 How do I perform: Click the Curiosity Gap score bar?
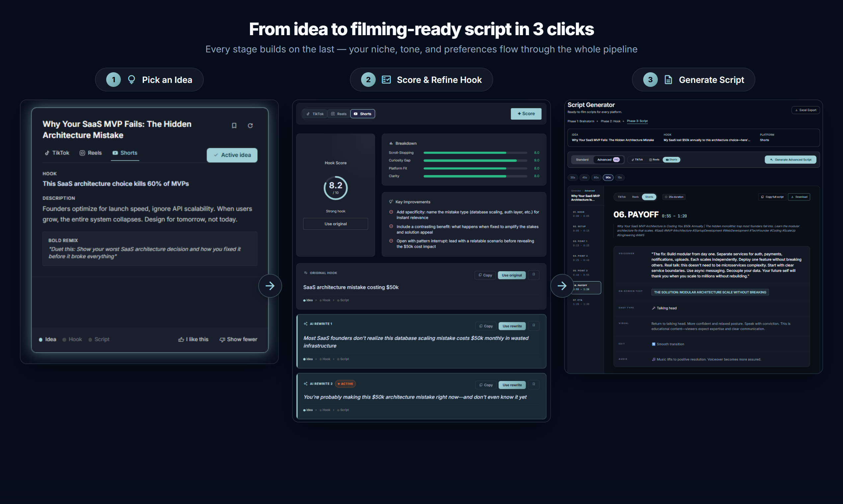475,160
